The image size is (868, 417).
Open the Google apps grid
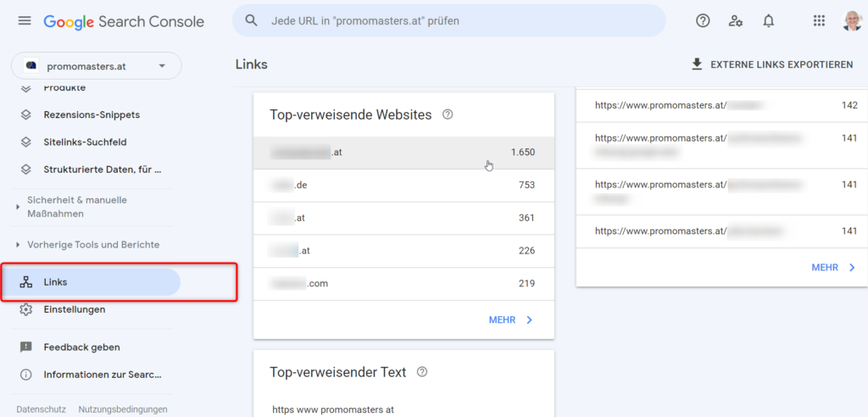click(819, 20)
